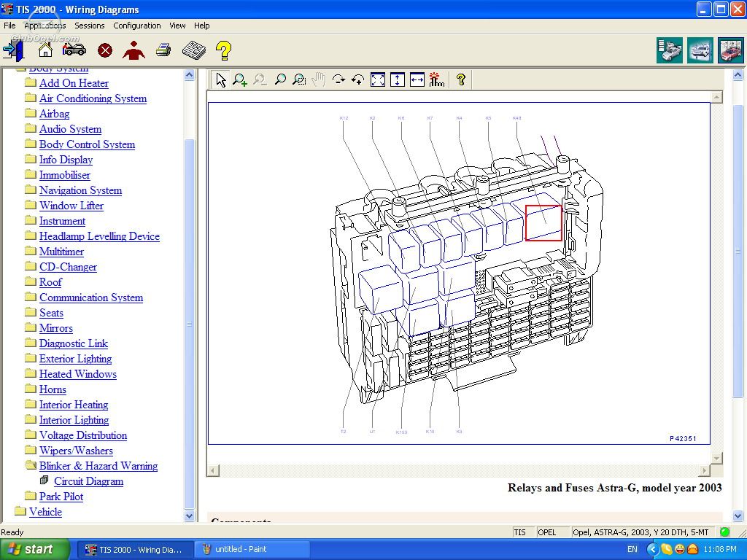Fit diagram to window icon

(x=378, y=79)
